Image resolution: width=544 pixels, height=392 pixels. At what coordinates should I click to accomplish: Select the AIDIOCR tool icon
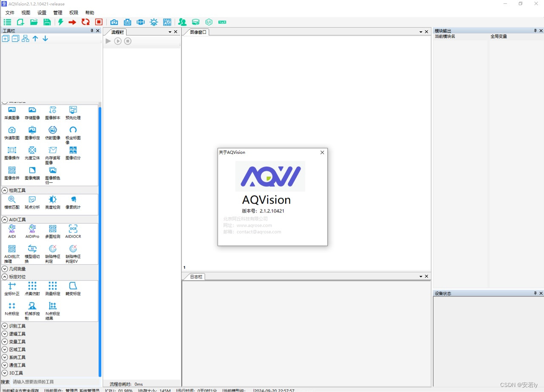73,229
